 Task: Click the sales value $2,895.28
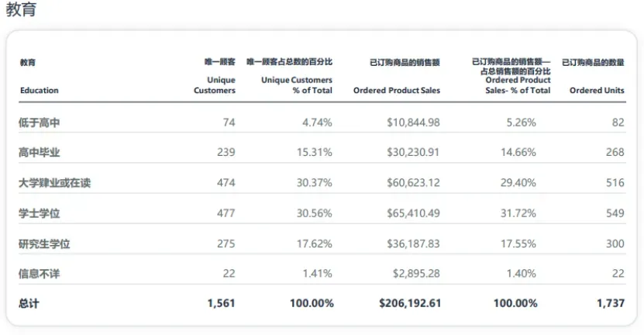(x=416, y=274)
